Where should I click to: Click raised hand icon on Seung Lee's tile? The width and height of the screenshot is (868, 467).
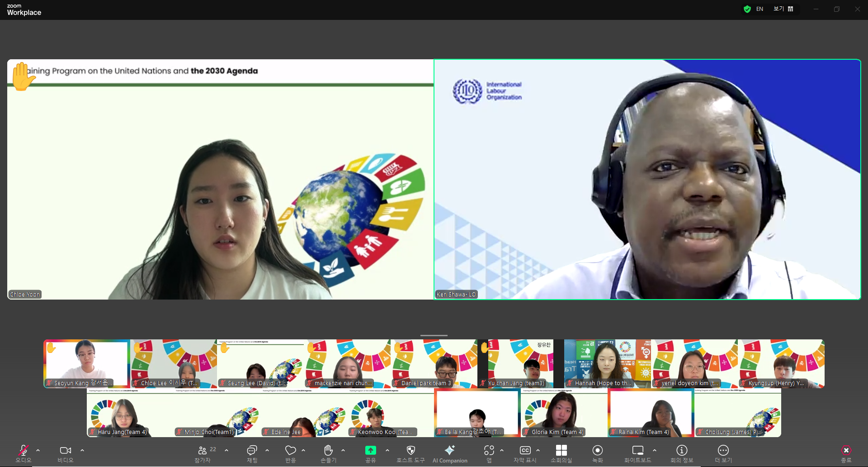coord(225,348)
